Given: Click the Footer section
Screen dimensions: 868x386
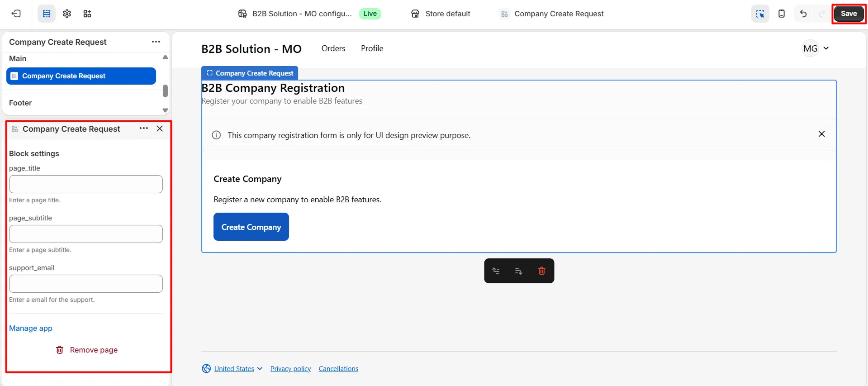Looking at the screenshot, I should pyautogui.click(x=20, y=103).
